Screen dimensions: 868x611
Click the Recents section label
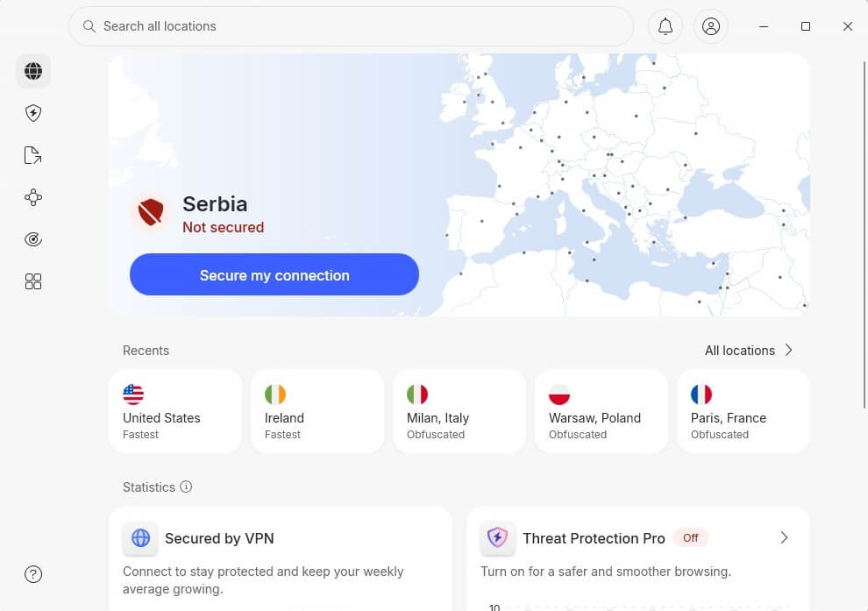click(146, 351)
